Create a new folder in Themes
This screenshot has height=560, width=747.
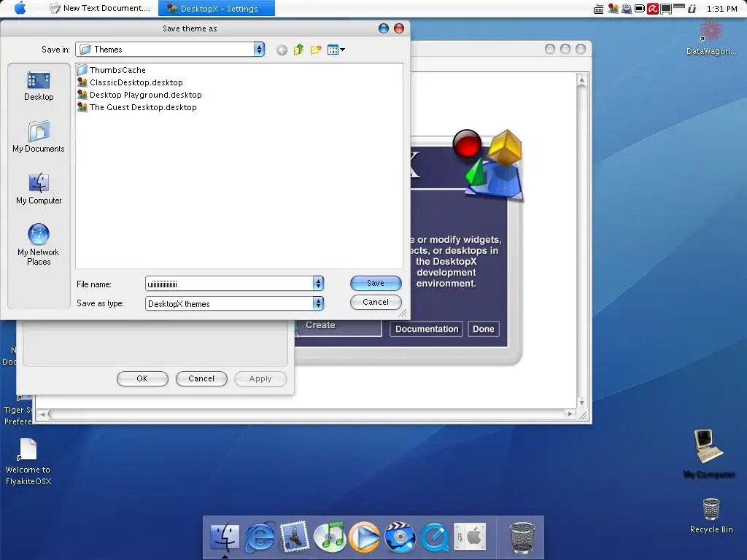316,50
